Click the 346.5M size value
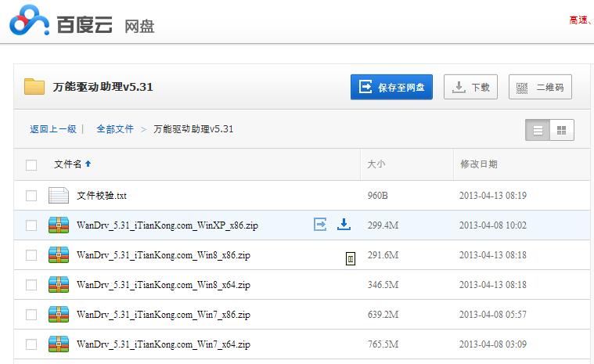This screenshot has width=594, height=364. pos(383,285)
